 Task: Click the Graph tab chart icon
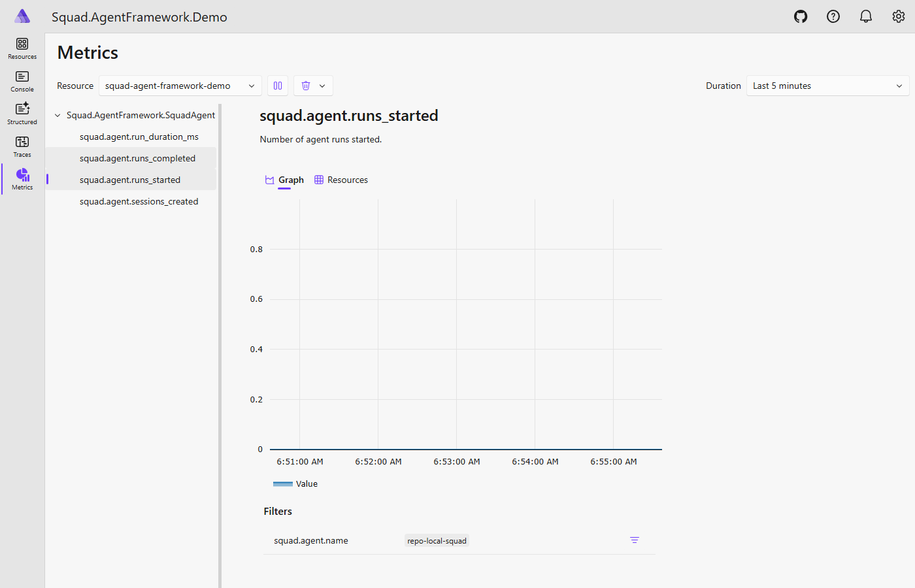pos(269,180)
